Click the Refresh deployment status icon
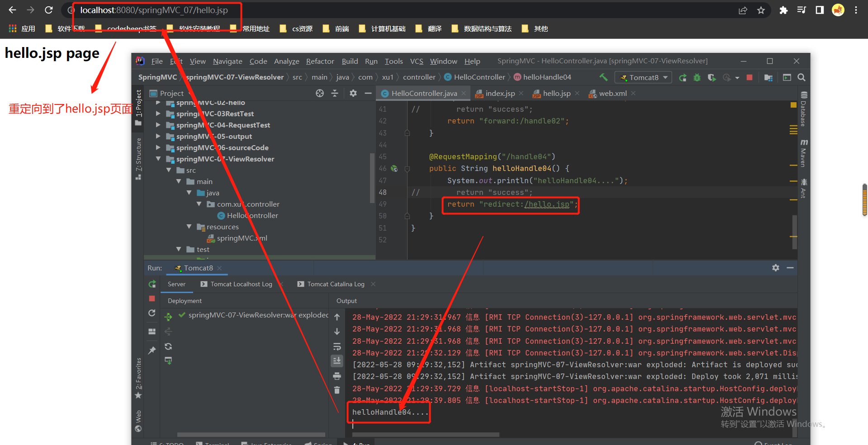This screenshot has height=445, width=868. (168, 346)
